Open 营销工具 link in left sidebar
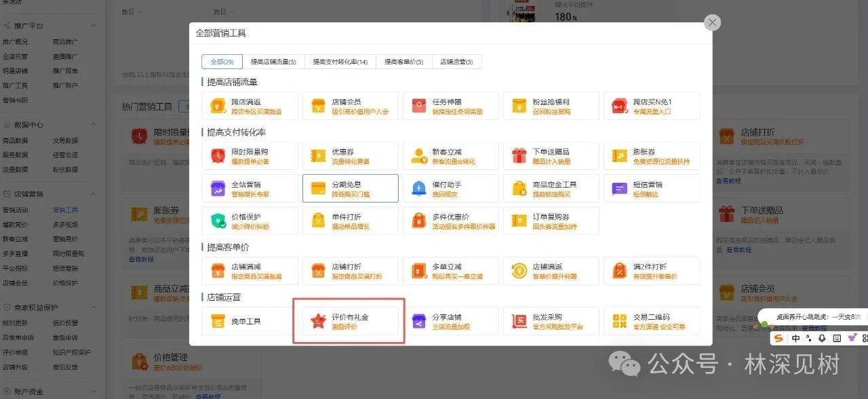 pos(65,210)
